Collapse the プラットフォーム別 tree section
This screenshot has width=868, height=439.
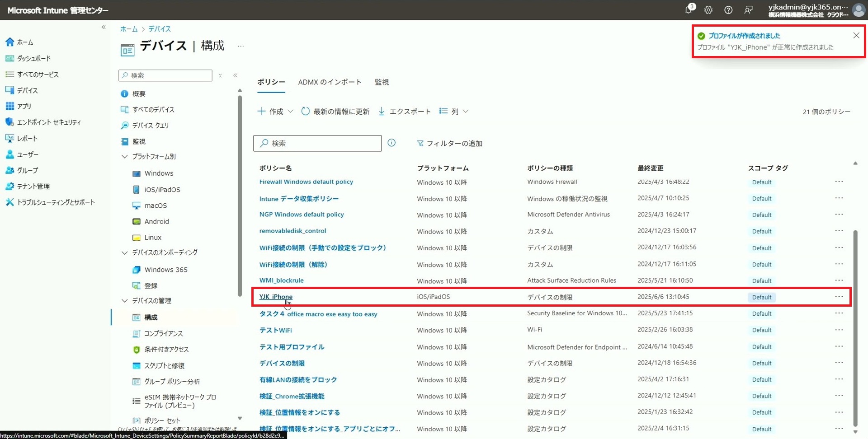point(125,156)
